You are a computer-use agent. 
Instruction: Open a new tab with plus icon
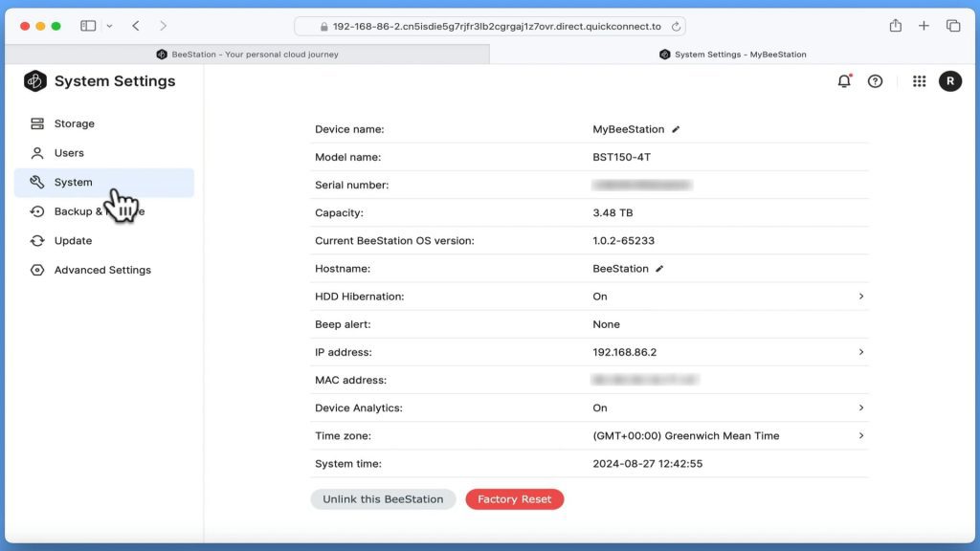tap(924, 26)
